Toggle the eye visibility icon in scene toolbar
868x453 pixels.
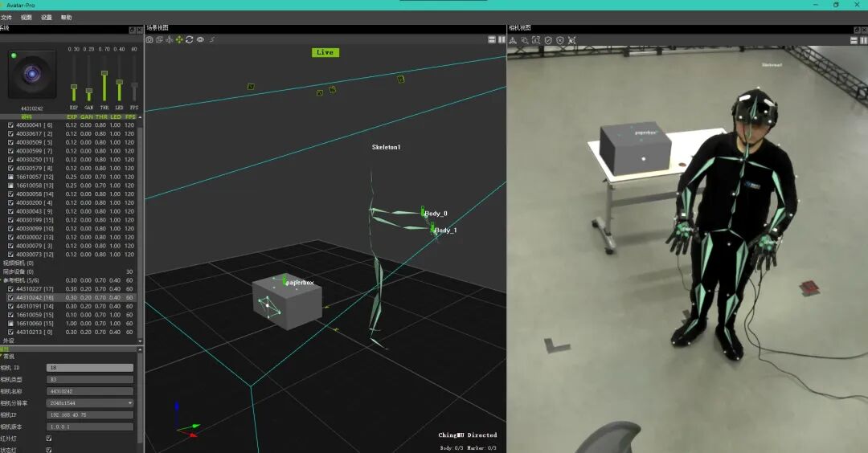pos(200,39)
